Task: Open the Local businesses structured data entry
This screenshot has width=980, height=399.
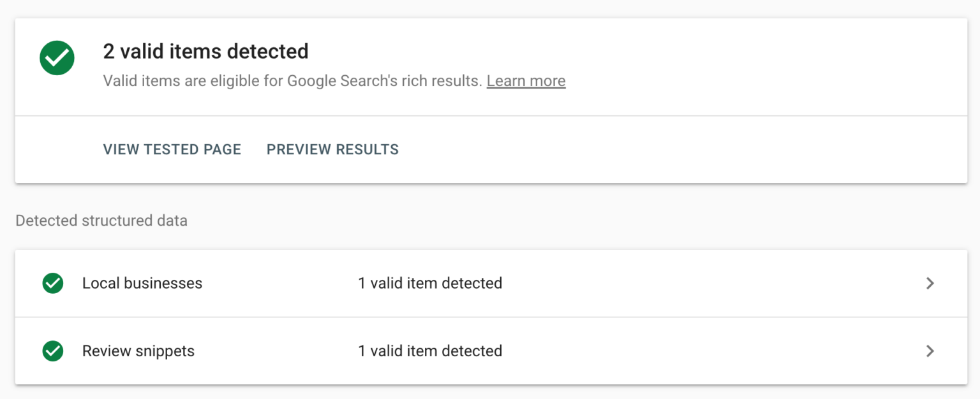Action: [142, 283]
